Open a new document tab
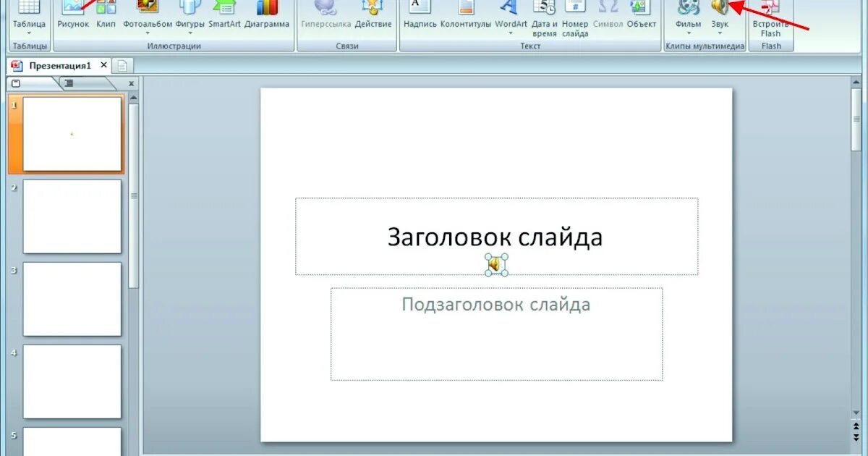 tap(122, 66)
